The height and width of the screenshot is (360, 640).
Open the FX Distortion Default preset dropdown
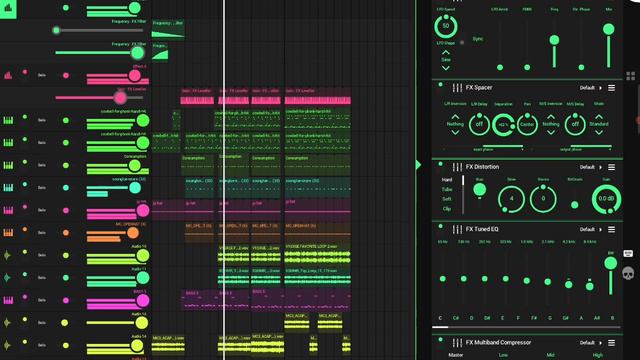(591, 167)
